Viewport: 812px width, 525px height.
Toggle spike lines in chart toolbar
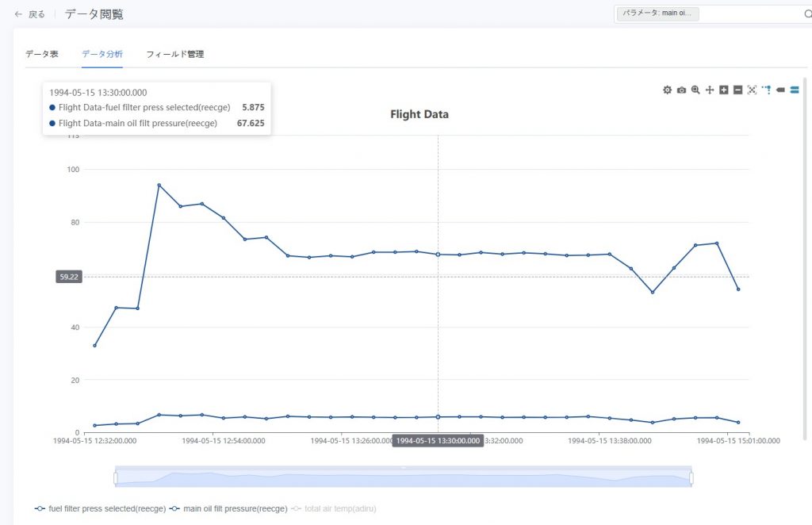[x=766, y=90]
